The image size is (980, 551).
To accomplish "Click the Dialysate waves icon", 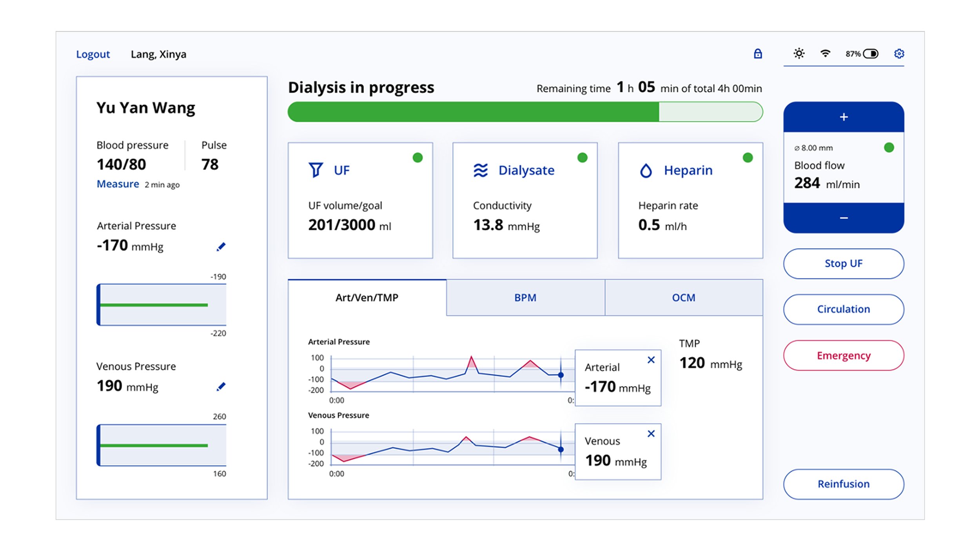I will tap(481, 170).
